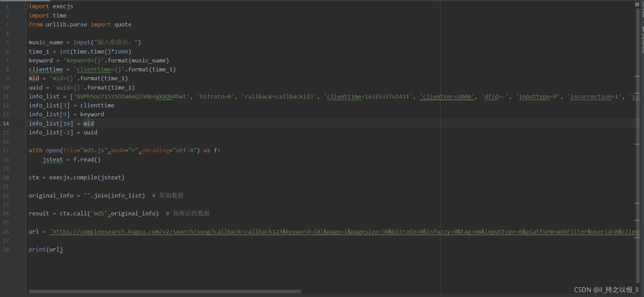Image resolution: width=644 pixels, height=297 pixels.
Task: Click 'ctx.call' on line 24
Action: coord(73,213)
